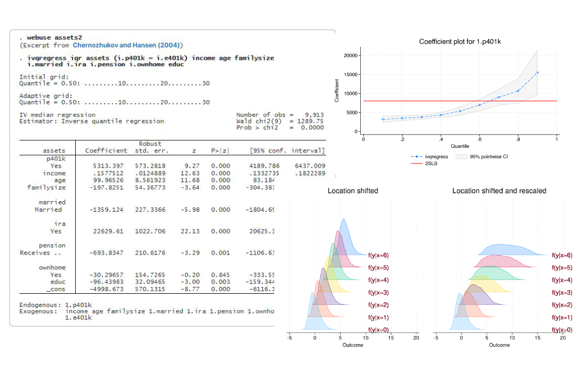Click 'Coefficient plot for 1.p401k' title
Viewport: 588px width, 370px height.
460,42
